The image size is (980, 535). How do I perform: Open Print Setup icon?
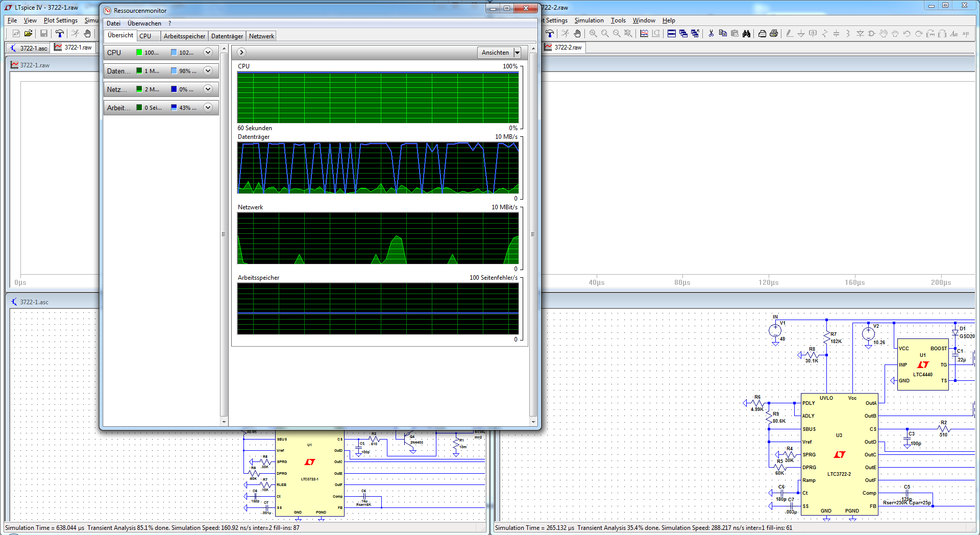coord(762,33)
